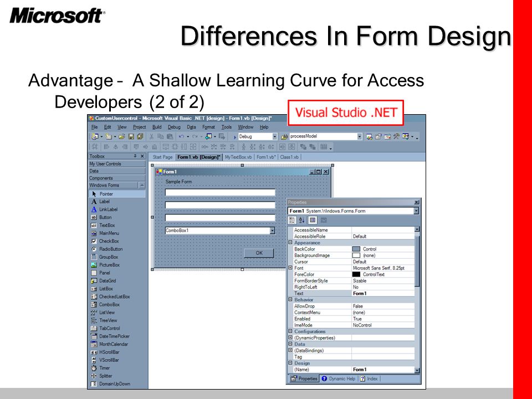The image size is (532, 399).
Task: Pick the LinkLabel control in Toolbox
Action: coord(104,209)
